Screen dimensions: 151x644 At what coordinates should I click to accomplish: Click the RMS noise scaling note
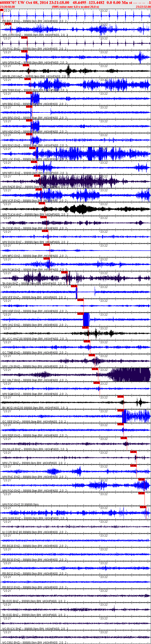tap(75, 7)
